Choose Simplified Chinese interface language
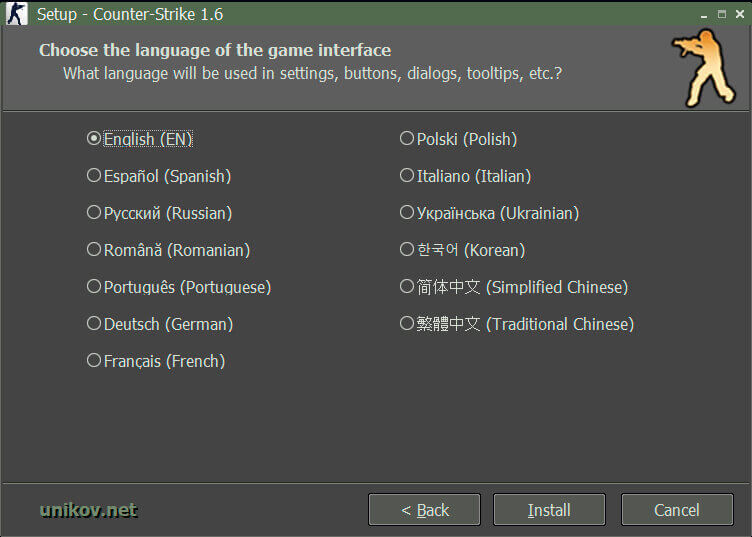 tap(407, 287)
